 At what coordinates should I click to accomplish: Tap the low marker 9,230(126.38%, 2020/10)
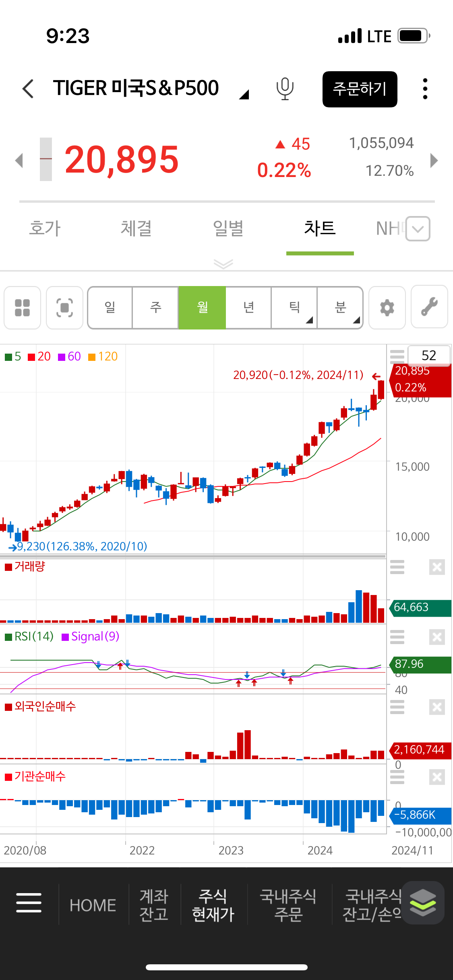coord(82,546)
